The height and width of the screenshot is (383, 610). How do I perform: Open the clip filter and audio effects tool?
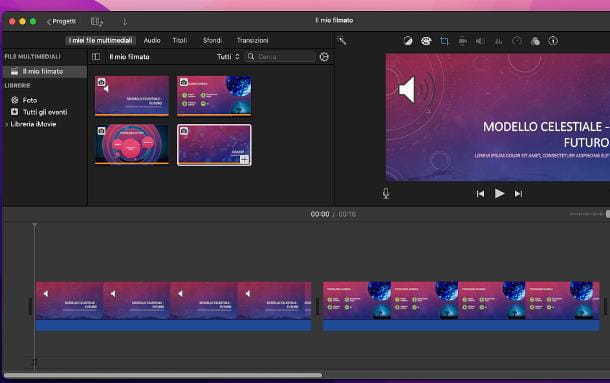pos(535,41)
